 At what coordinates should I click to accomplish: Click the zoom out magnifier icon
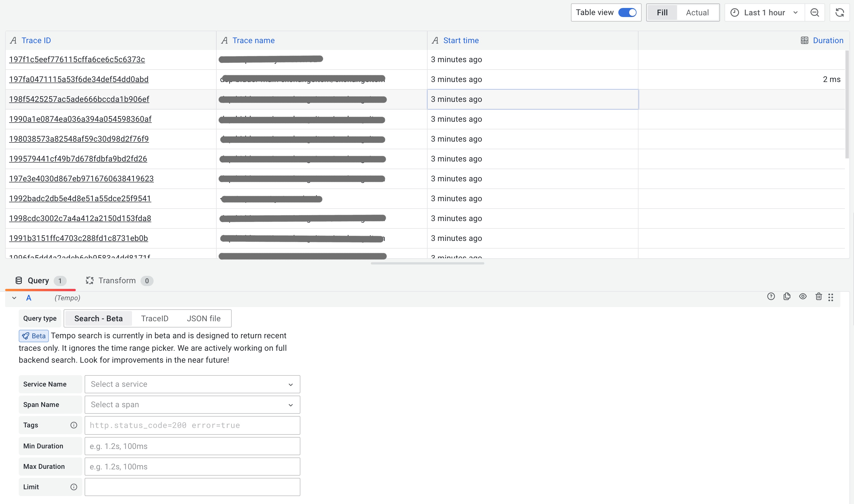point(815,12)
